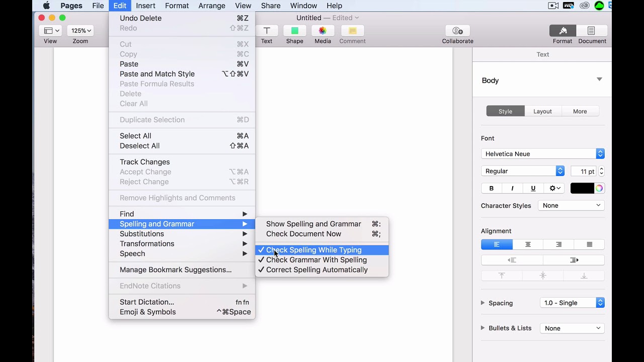Open the Format inspector
This screenshot has width=644, height=362.
click(x=562, y=31)
